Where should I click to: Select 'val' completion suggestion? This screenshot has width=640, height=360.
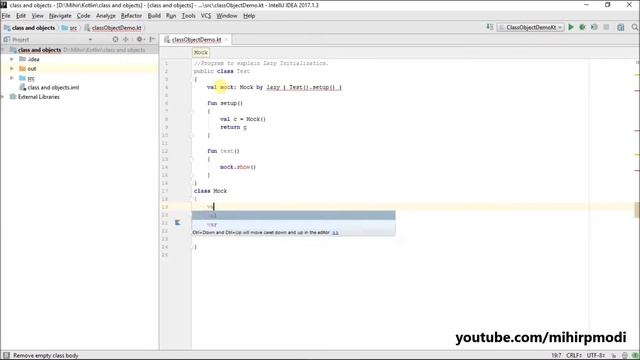pyautogui.click(x=293, y=216)
